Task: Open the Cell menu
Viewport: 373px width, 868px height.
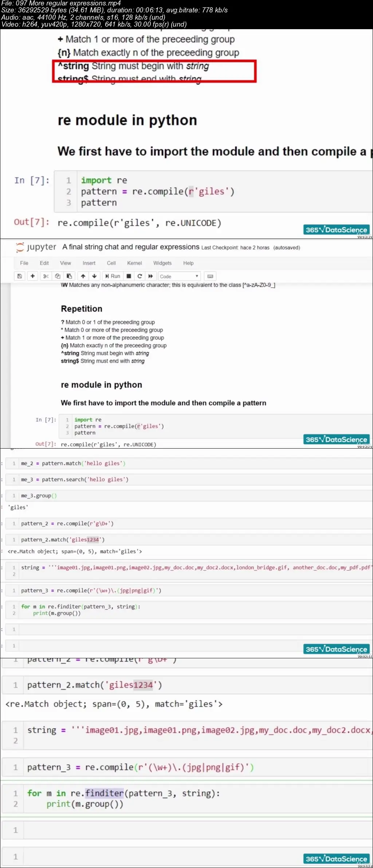Action: tap(111, 263)
